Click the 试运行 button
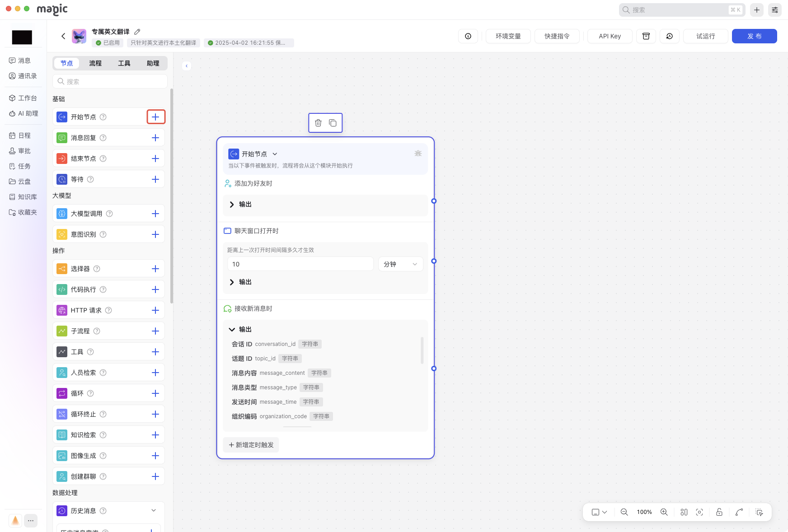Viewport: 788px width, 532px height. tap(705, 36)
